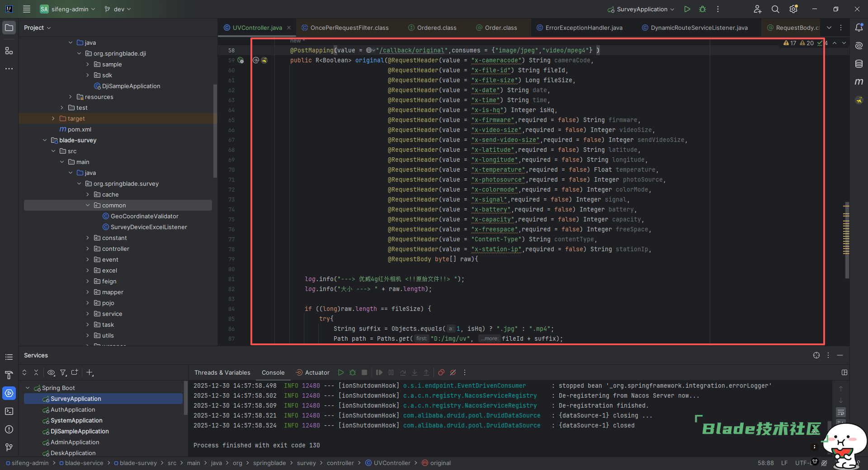
Task: Open the Actuator tab in the Services panel
Action: 312,372
